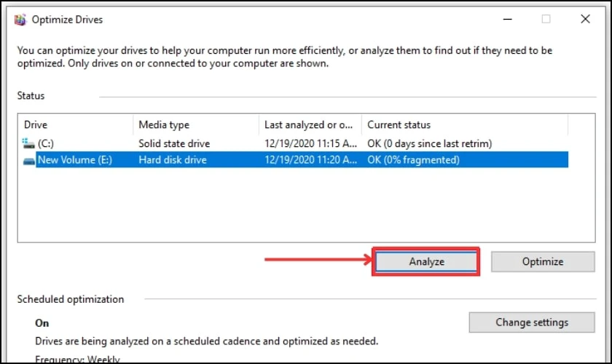Select the New Volume (E:) row name
The image size is (612, 364).
(x=75, y=160)
